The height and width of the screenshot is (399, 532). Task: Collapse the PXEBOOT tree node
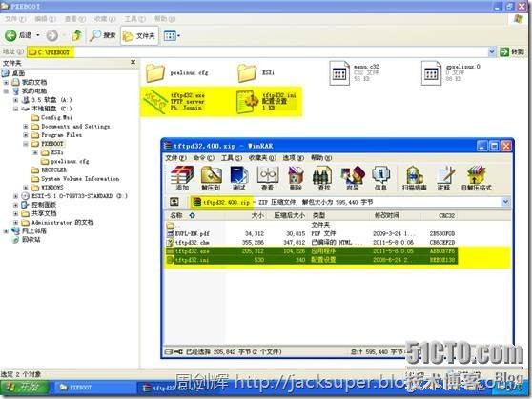[x=26, y=144]
